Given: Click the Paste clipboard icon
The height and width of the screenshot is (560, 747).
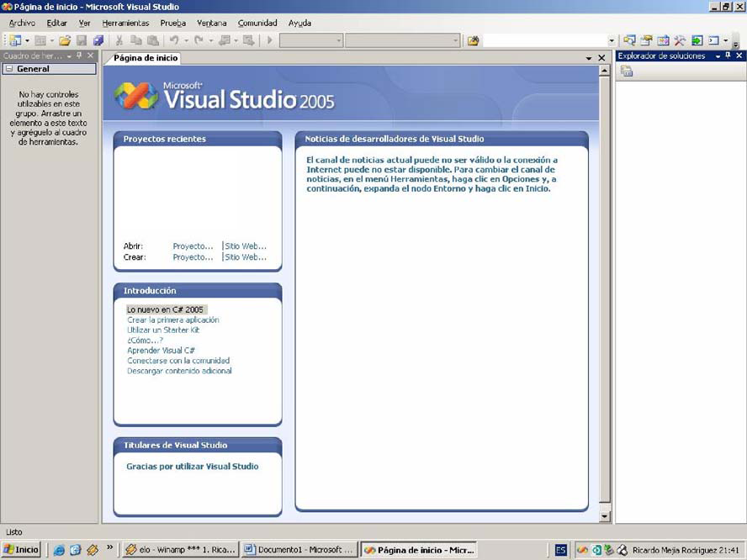Looking at the screenshot, I should (152, 41).
